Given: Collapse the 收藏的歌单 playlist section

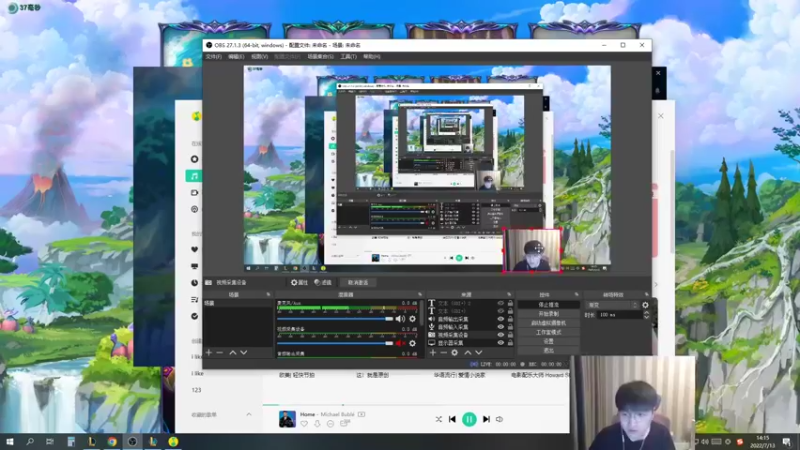Looking at the screenshot, I should 248,414.
